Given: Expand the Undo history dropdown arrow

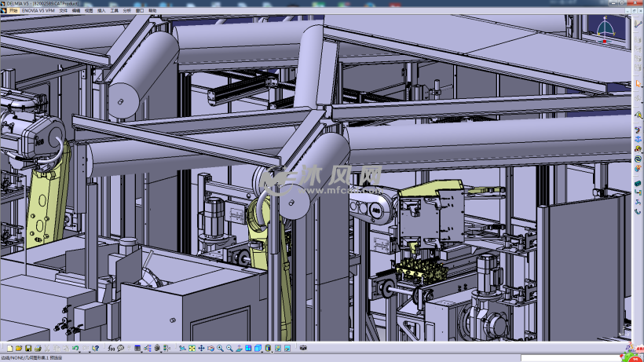Looking at the screenshot, I should pos(80,349).
